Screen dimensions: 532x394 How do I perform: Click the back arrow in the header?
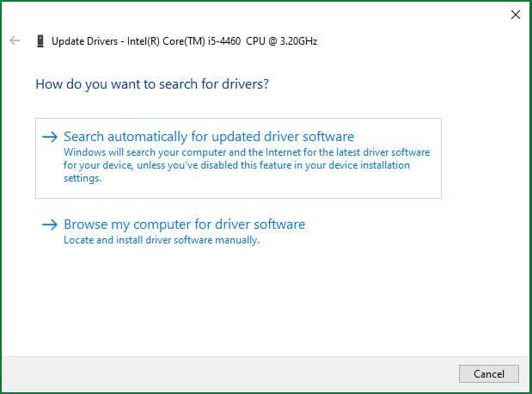(x=15, y=40)
